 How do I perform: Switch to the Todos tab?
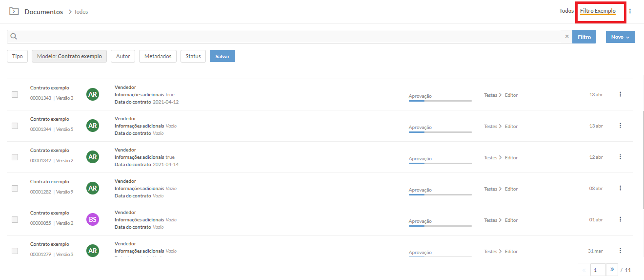point(566,11)
